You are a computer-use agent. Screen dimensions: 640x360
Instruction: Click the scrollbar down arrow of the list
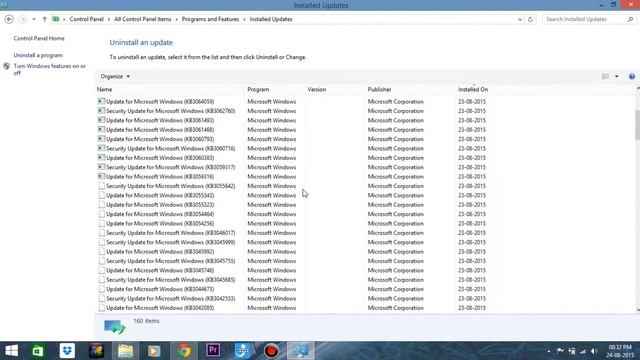coord(638,309)
